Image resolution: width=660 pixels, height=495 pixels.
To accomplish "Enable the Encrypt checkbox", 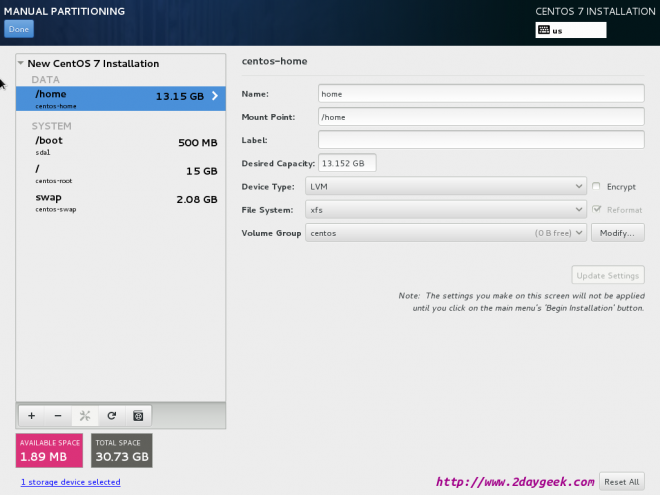I will [597, 187].
